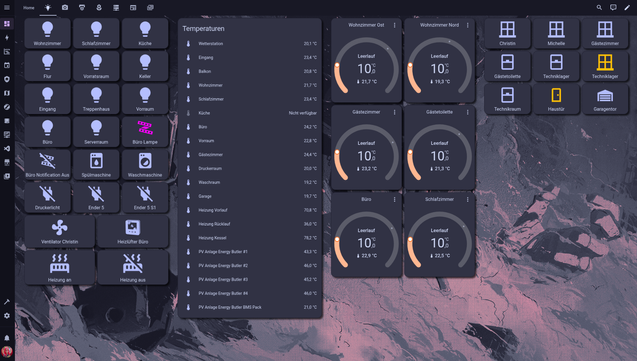637x361 pixels.
Task: Open the calendar icon in sidebar
Action: (x=7, y=65)
